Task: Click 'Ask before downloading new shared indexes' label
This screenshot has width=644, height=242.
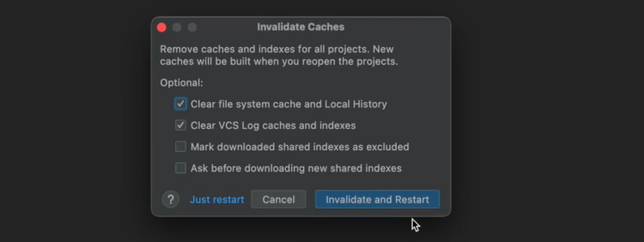Action: (296, 168)
